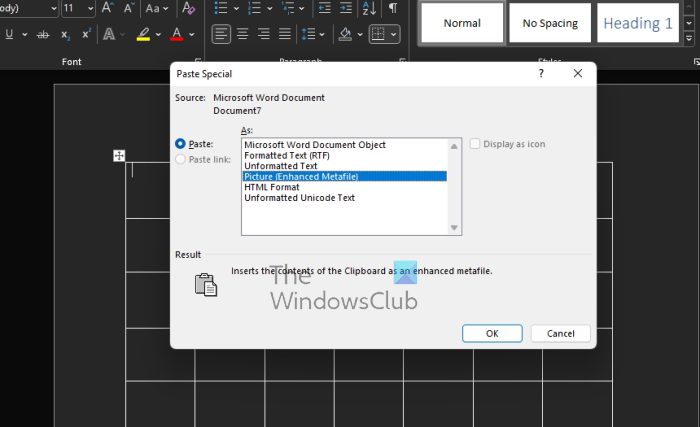Apply strikethrough formatting
The height and width of the screenshot is (427, 700).
point(43,34)
